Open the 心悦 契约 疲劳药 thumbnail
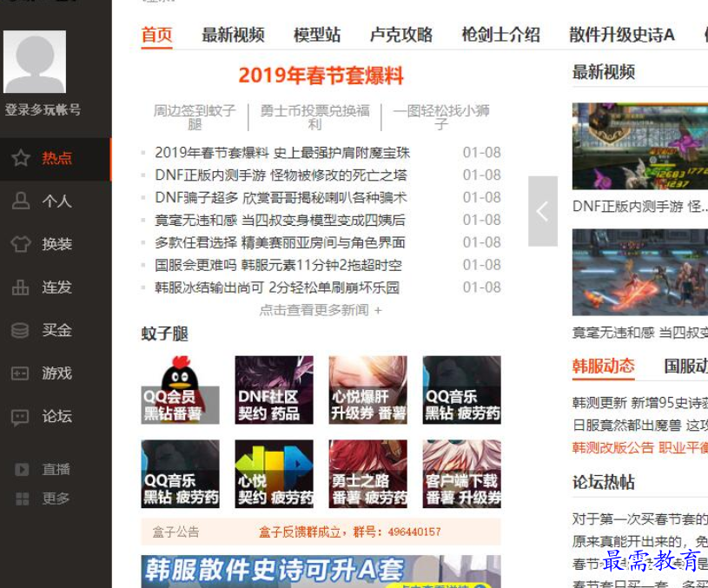Image resolution: width=708 pixels, height=588 pixels. [x=275, y=473]
